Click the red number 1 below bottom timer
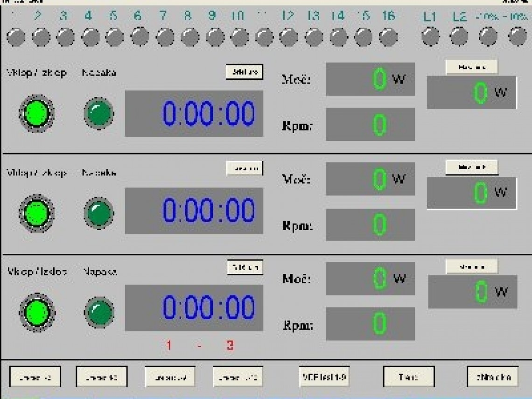Image resolution: width=532 pixels, height=399 pixels. click(x=169, y=345)
